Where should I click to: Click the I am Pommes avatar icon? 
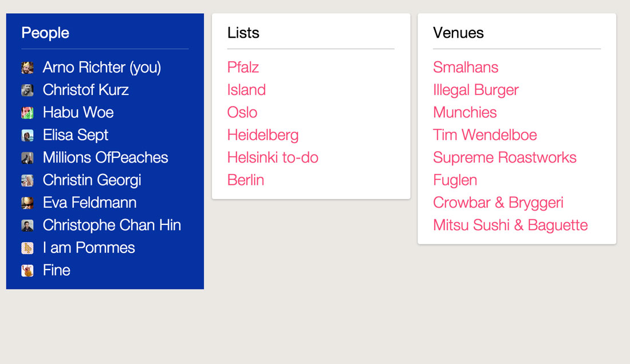point(27,248)
